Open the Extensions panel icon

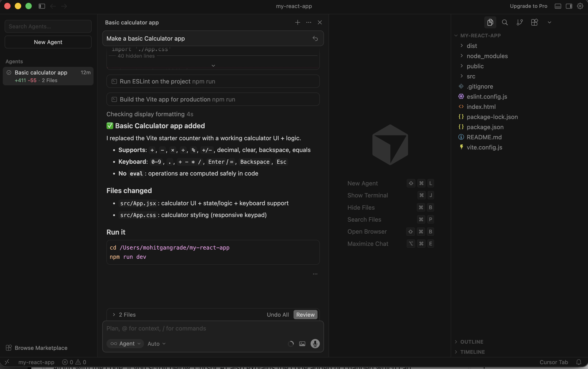[534, 22]
